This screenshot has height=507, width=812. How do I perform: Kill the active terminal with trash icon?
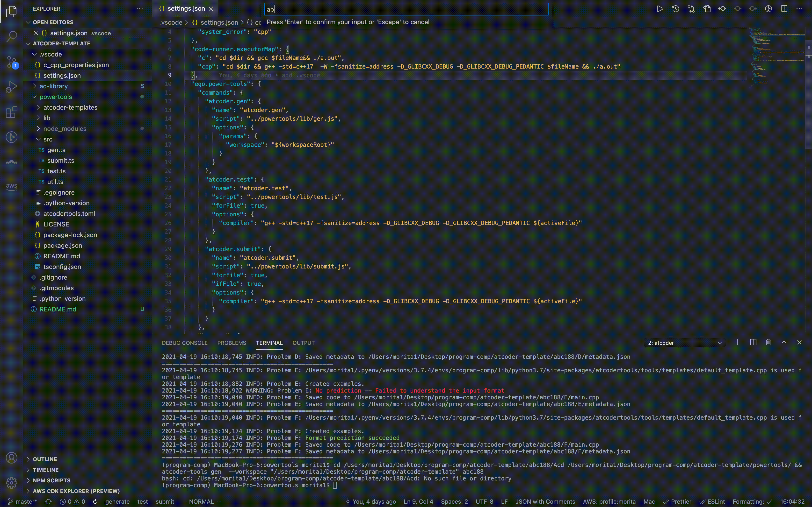tap(768, 342)
